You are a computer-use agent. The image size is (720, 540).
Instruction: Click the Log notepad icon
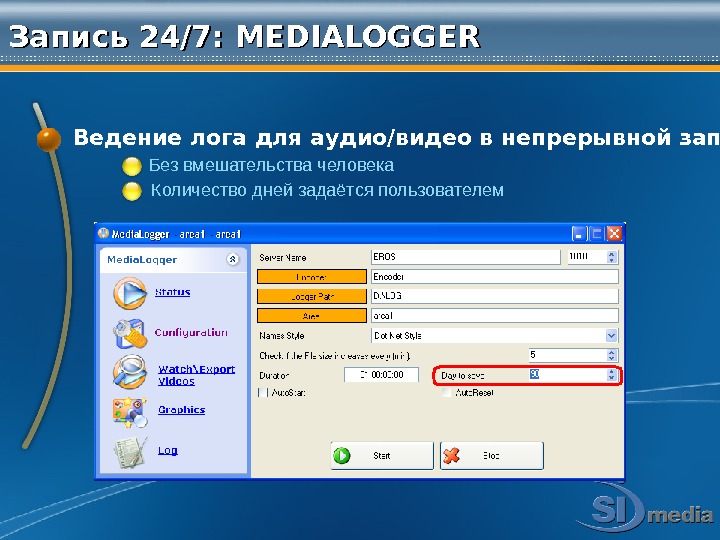coord(130,452)
